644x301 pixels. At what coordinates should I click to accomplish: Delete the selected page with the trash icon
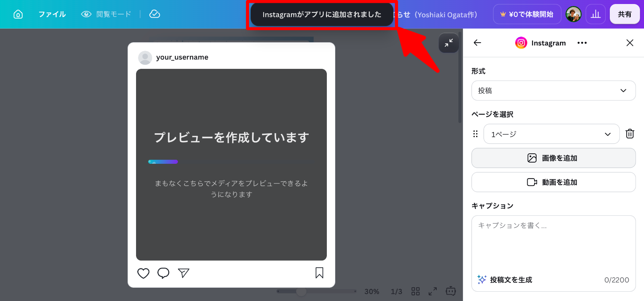630,134
